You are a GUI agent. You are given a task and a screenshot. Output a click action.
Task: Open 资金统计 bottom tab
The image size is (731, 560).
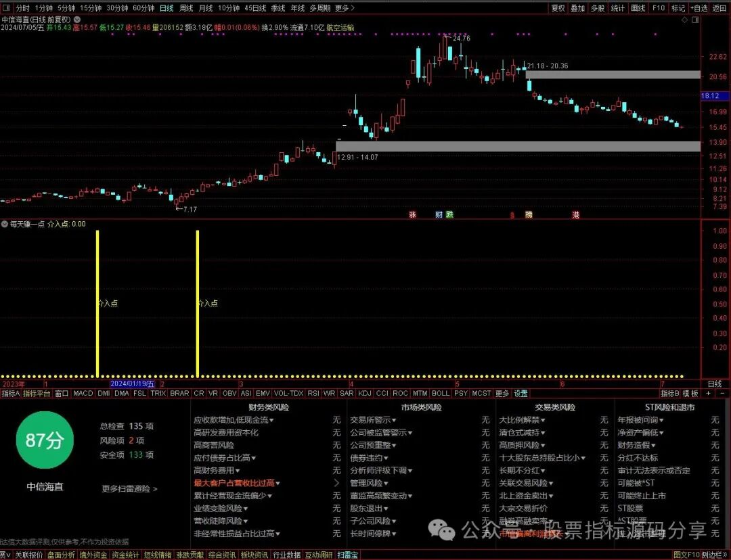point(125,555)
